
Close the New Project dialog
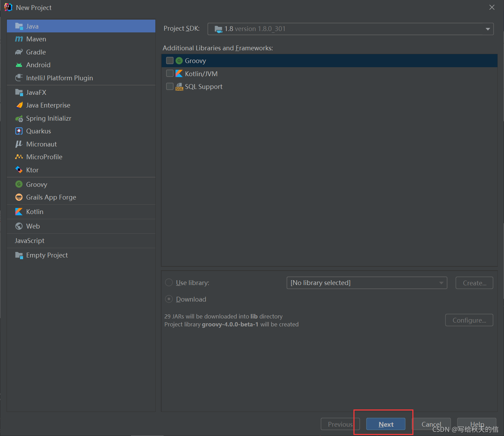click(x=492, y=7)
